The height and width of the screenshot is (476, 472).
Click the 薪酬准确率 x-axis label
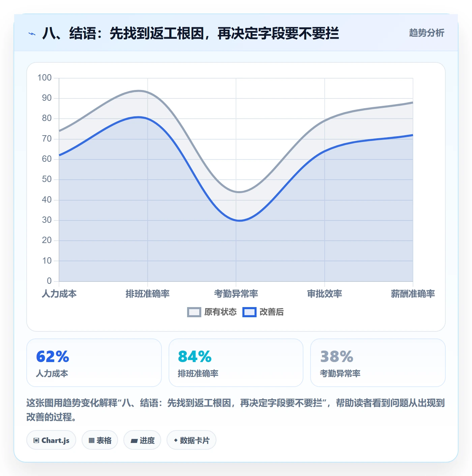pyautogui.click(x=413, y=294)
